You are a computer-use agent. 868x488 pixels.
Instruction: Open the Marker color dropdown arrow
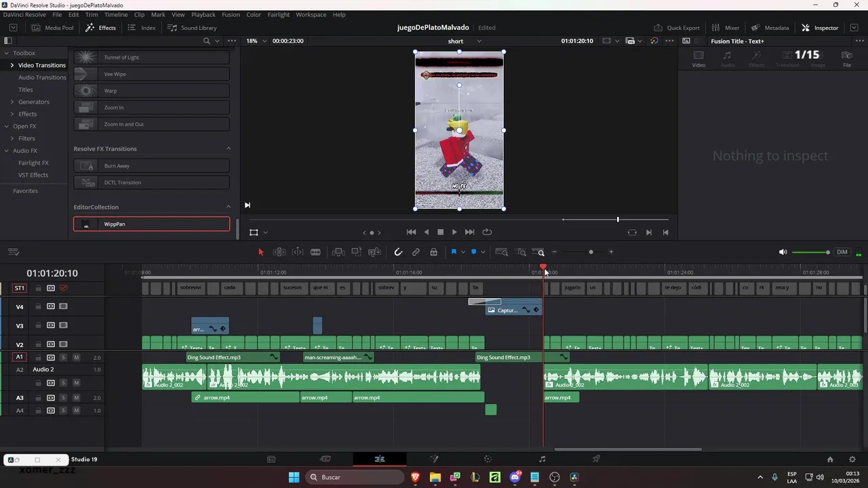pos(483,252)
